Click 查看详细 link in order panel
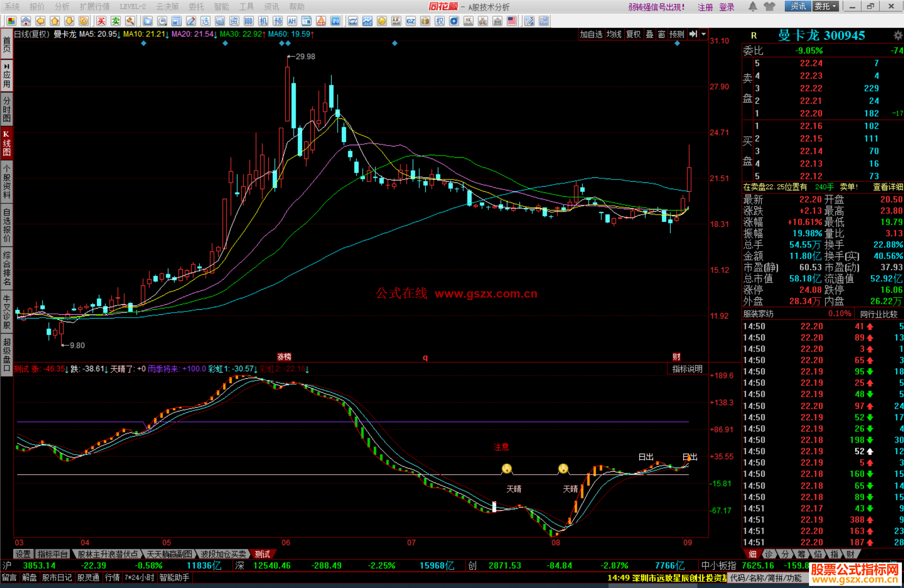The height and width of the screenshot is (588, 904). click(888, 187)
